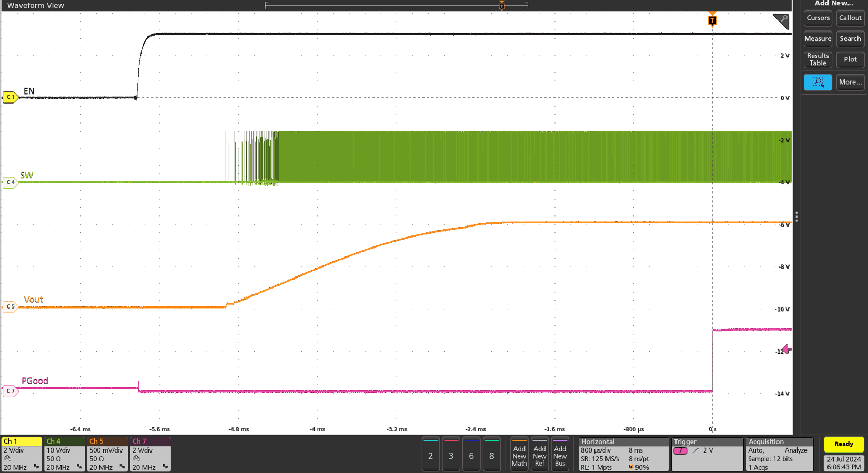Open the Acquisition settings badge
The height and width of the screenshot is (473, 868).
(779, 455)
